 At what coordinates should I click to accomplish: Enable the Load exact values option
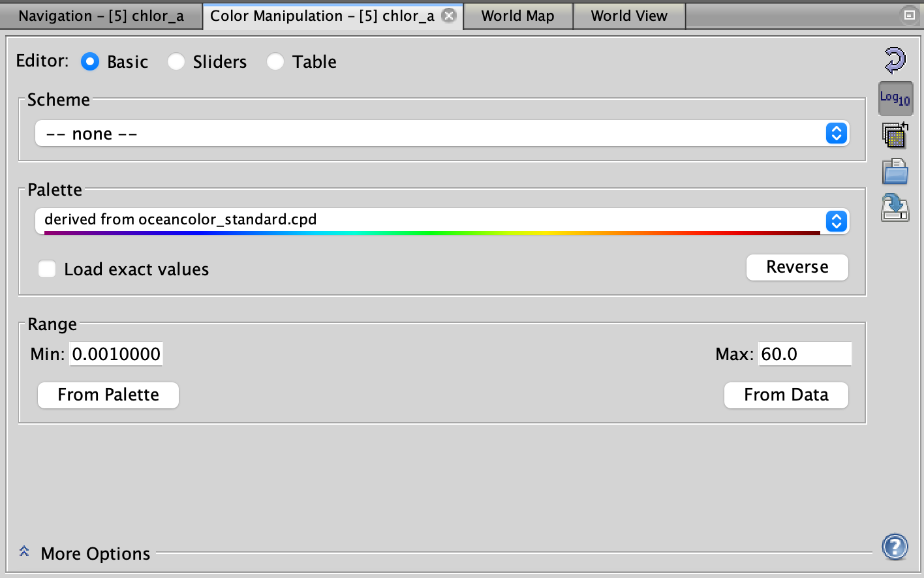coord(47,269)
